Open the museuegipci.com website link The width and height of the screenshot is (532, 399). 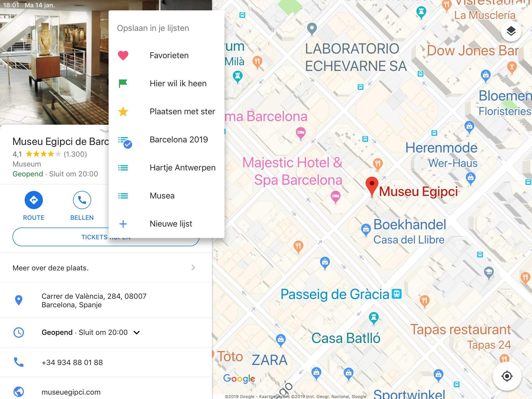coord(71,392)
